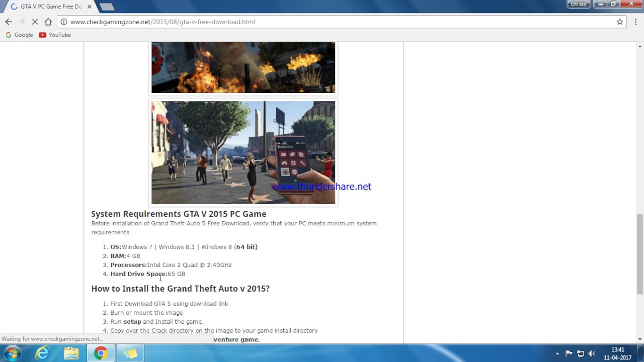Click the First Download GTA 5 step

[169, 304]
